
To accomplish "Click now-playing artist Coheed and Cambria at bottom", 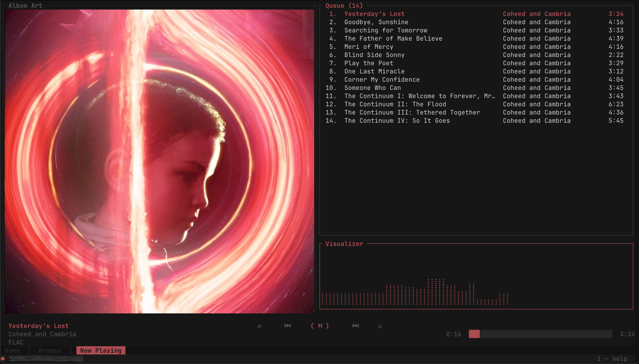I will tap(42, 334).
